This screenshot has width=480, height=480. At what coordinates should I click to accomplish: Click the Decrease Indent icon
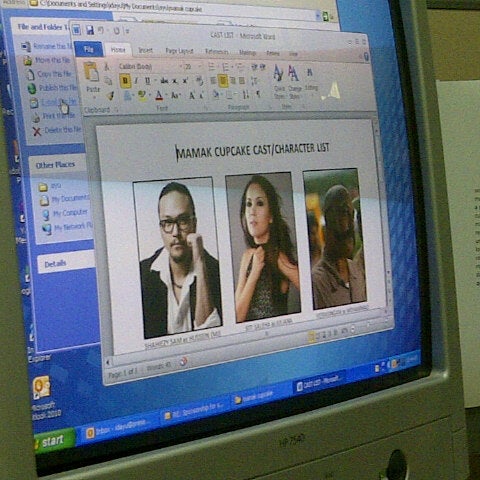(x=254, y=67)
